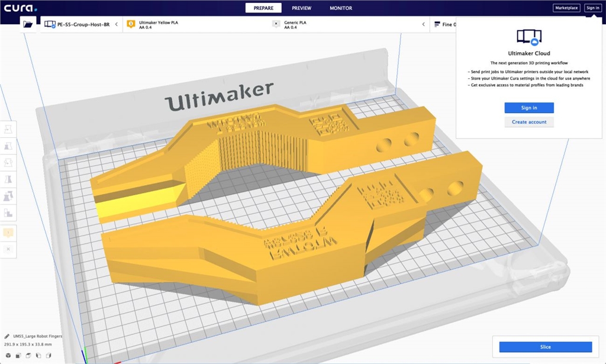Open the Per Model Settings tool
606x364 pixels.
click(x=8, y=196)
